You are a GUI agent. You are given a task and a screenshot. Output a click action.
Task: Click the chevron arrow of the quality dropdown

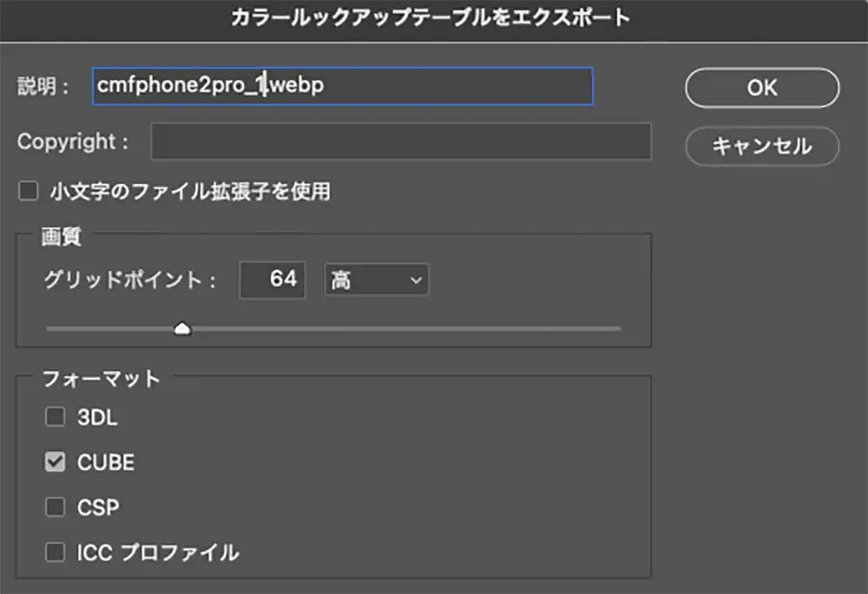(415, 280)
